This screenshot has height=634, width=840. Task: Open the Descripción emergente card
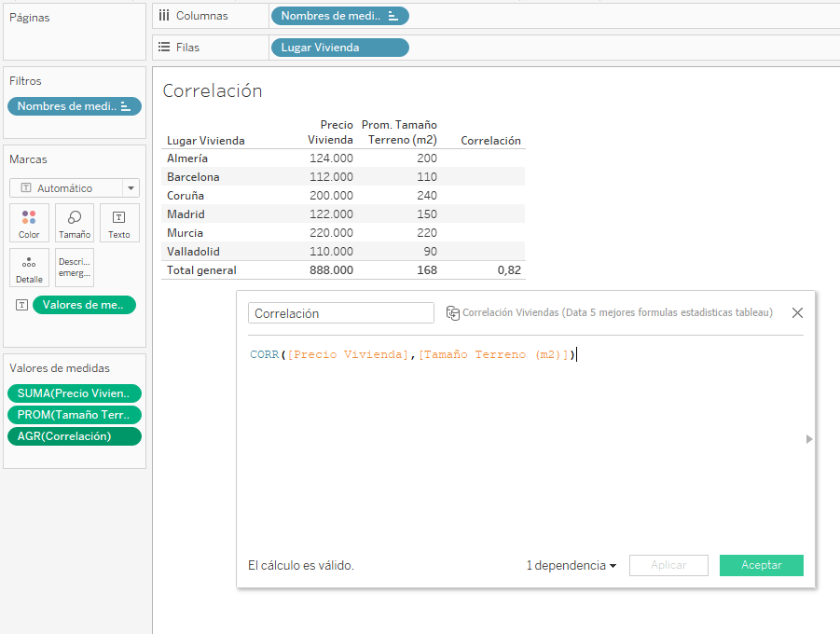(75, 268)
